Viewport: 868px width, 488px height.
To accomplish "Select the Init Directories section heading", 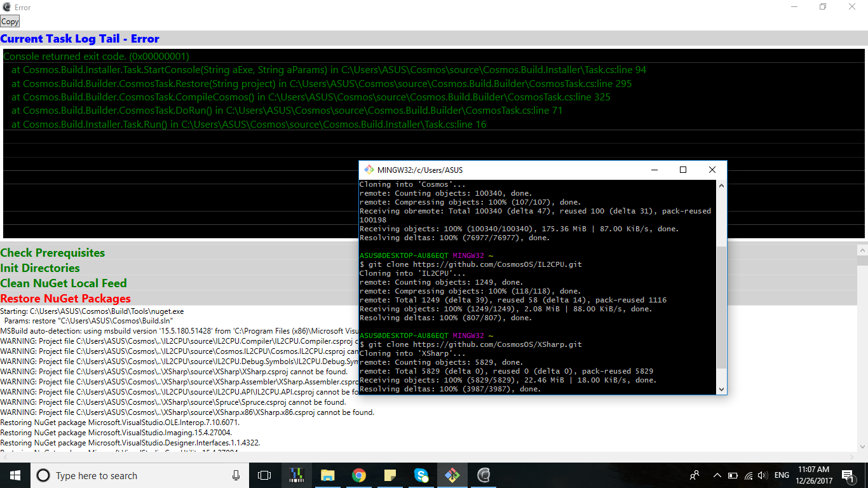I will (40, 268).
